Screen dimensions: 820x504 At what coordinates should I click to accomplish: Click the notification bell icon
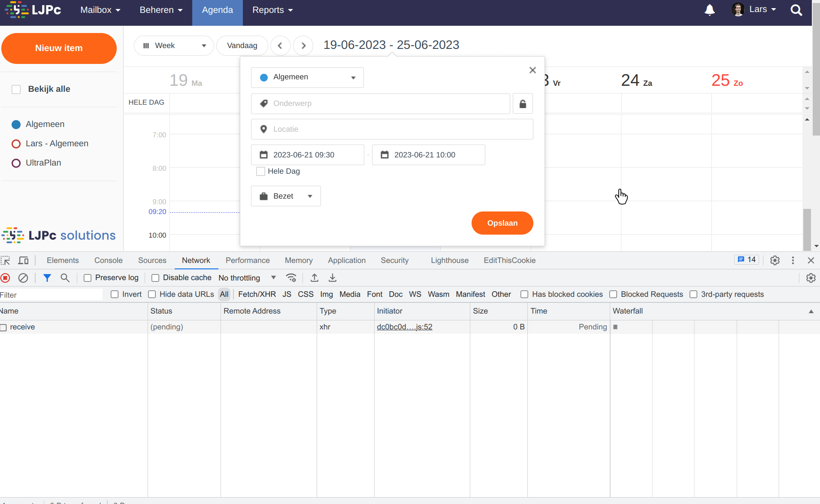(x=710, y=10)
